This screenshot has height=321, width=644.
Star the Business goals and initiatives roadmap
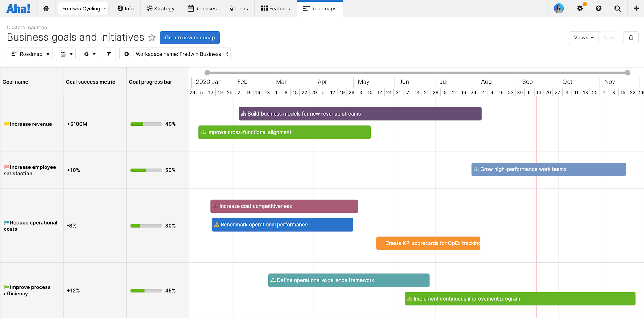click(152, 38)
